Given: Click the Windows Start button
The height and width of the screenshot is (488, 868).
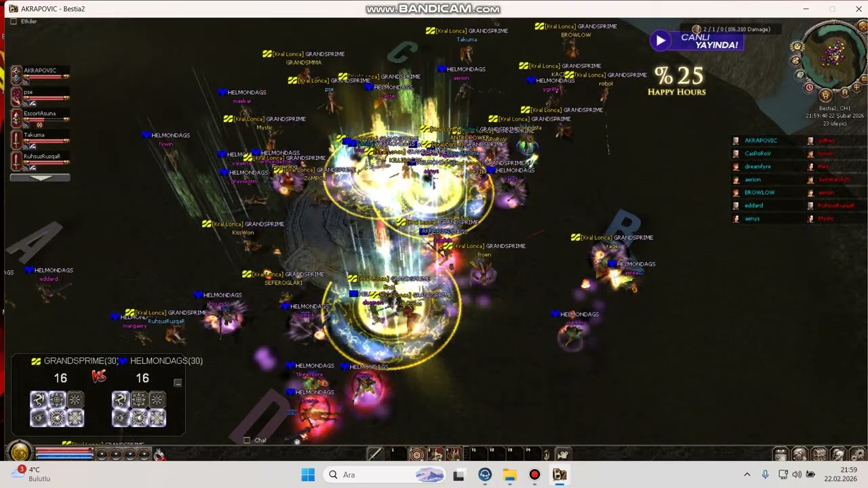Looking at the screenshot, I should tap(308, 474).
